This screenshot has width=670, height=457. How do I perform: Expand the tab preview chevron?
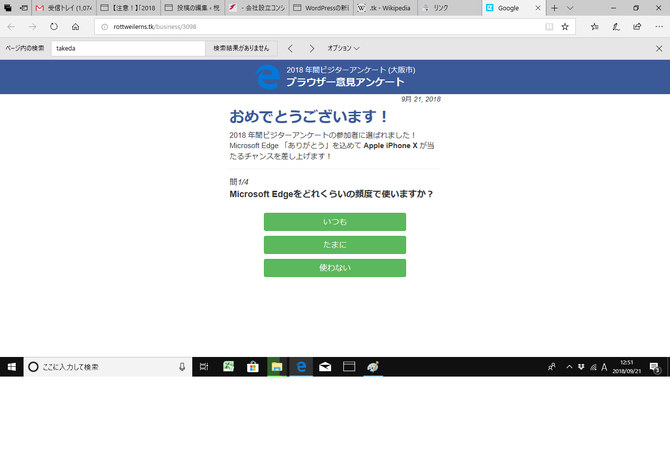570,8
